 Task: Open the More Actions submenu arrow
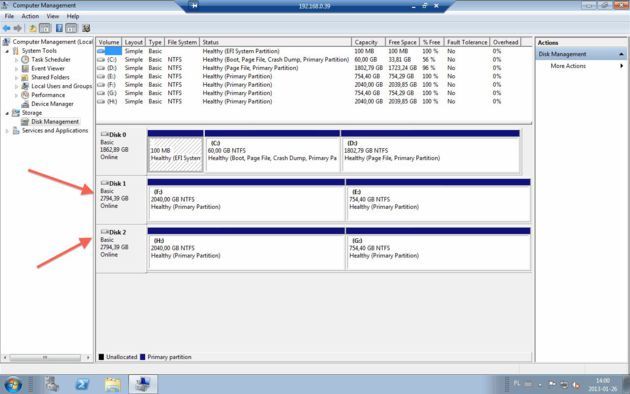coord(621,66)
